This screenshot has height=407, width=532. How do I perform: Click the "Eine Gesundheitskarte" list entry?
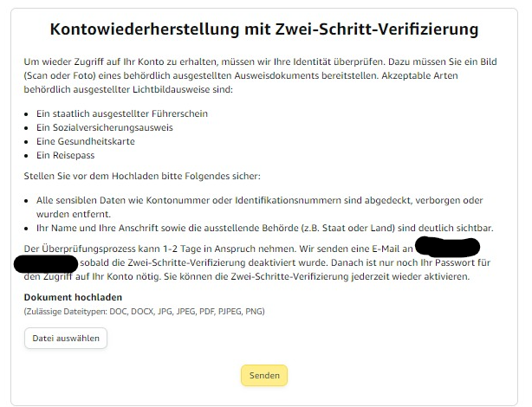coord(86,141)
